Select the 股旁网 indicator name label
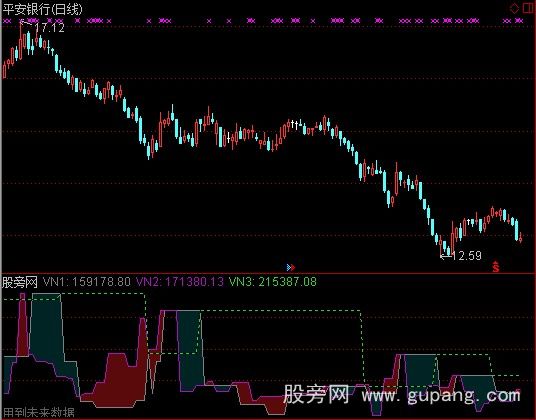 click(x=19, y=282)
